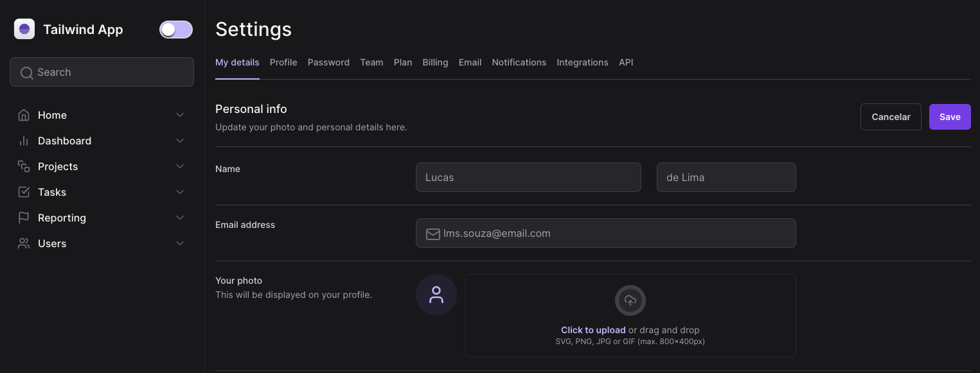Click the Reporting flag icon
The height and width of the screenshot is (373, 980).
(x=24, y=218)
